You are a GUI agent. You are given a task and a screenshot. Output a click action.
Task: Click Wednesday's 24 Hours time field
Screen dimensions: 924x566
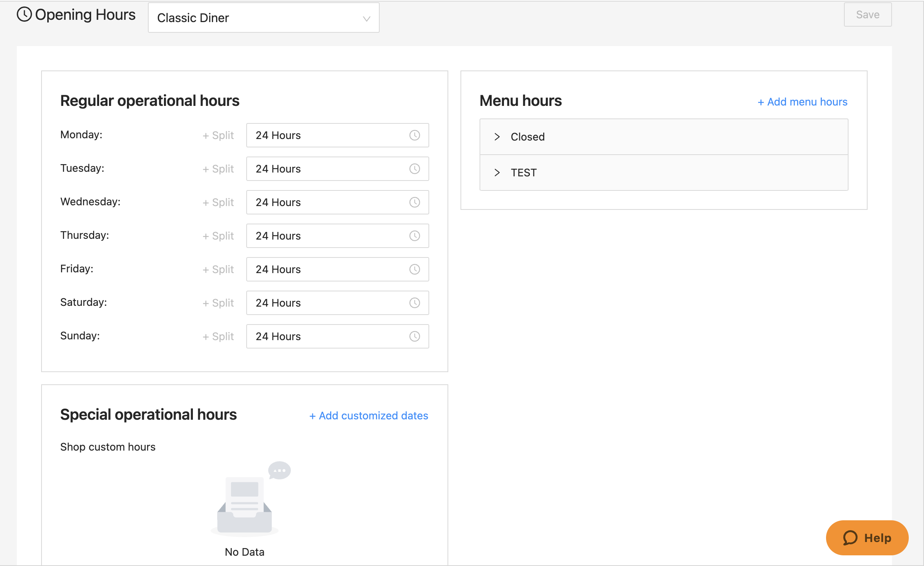(337, 202)
